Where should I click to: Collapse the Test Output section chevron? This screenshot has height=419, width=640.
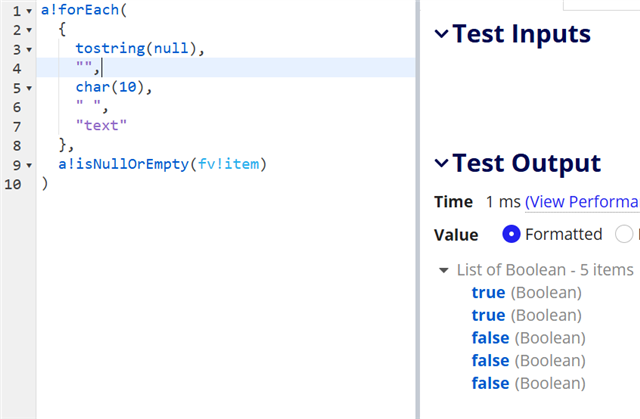tap(441, 164)
